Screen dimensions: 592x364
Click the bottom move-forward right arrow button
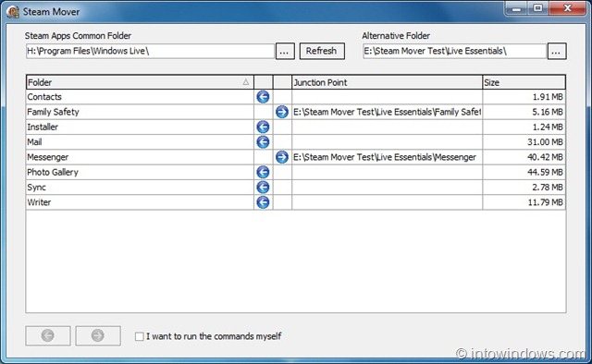tap(98, 335)
